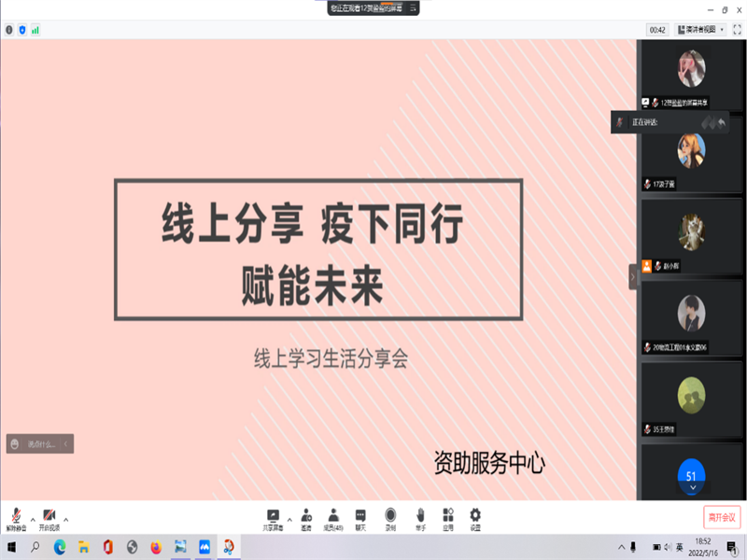Open the Members (49) list
Image resolution: width=747 pixels, height=560 pixels.
tap(333, 517)
